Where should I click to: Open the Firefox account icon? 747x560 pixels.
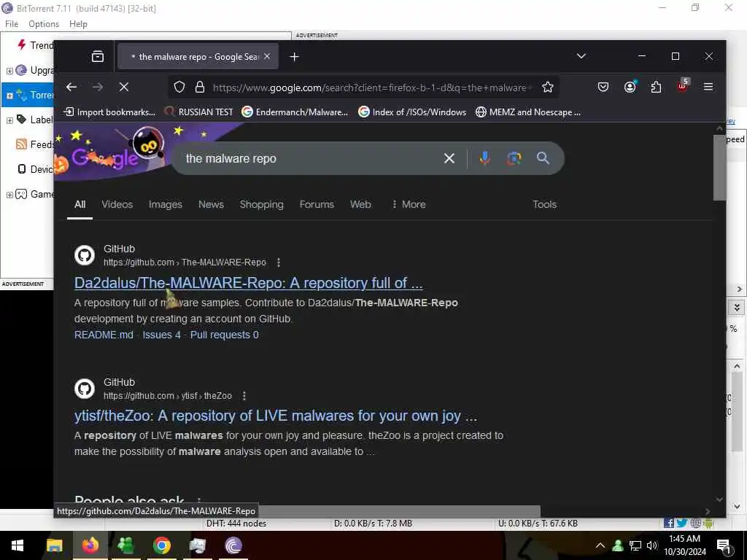pyautogui.click(x=630, y=87)
